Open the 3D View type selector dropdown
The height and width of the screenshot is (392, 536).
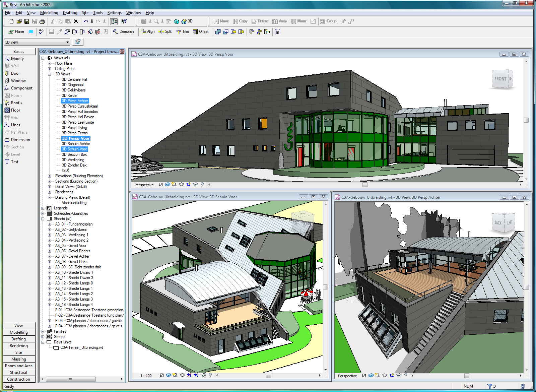click(67, 42)
